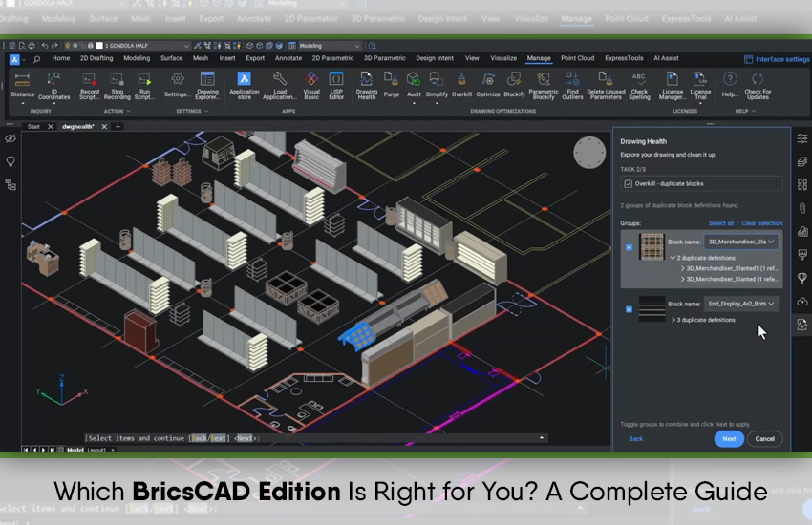Toggle the lightbulb icon in left sidebar
The height and width of the screenshot is (525, 812).
click(x=11, y=162)
